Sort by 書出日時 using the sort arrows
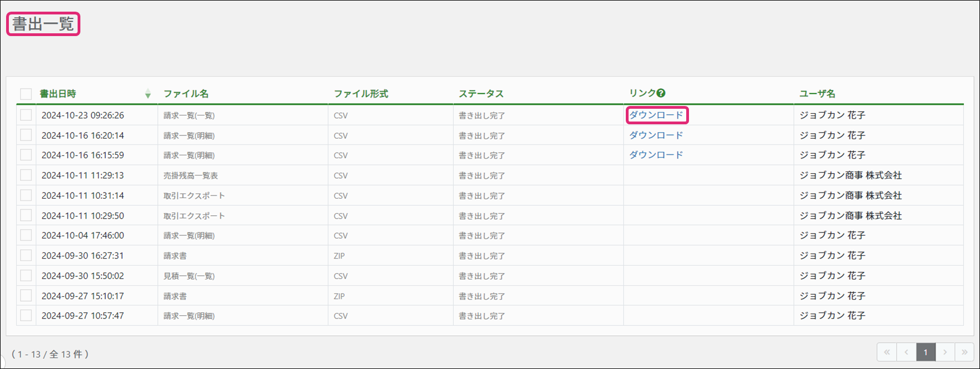Viewport: 980px width, 369px height. [x=147, y=94]
